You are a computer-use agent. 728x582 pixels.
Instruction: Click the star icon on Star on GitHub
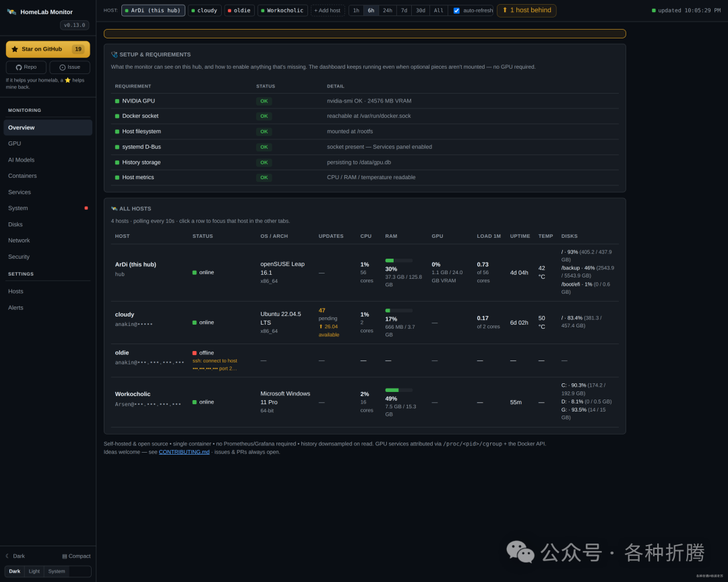15,49
